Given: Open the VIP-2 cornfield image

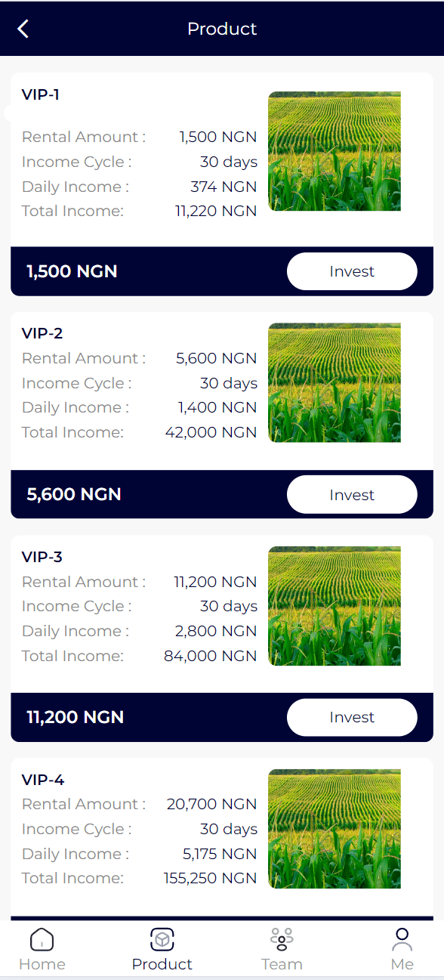Looking at the screenshot, I should 335,383.
